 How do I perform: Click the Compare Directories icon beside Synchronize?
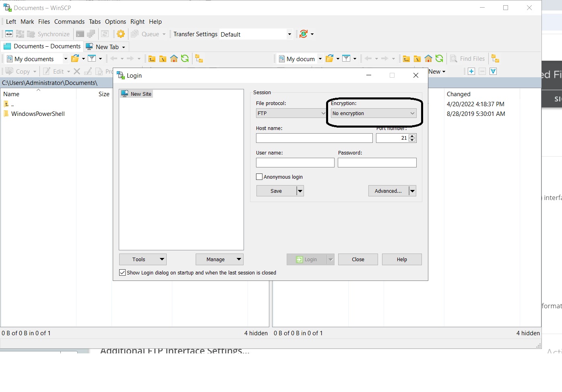coord(9,34)
